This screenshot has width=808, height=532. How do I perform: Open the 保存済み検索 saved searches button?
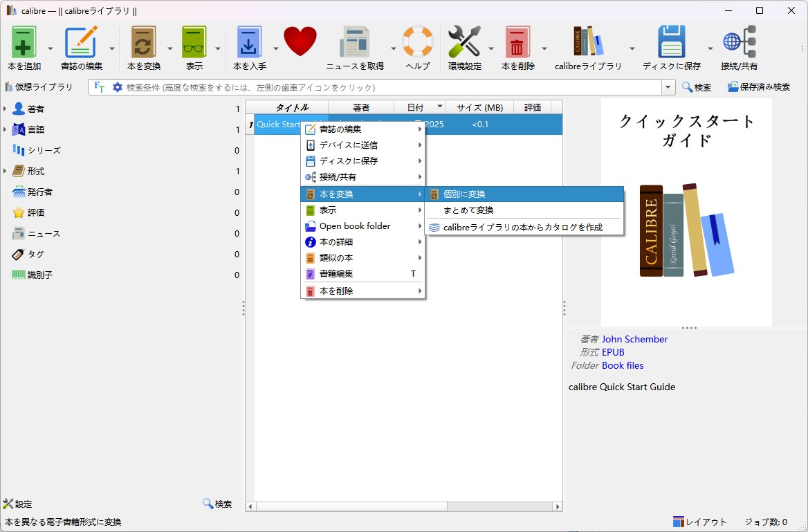[758, 87]
